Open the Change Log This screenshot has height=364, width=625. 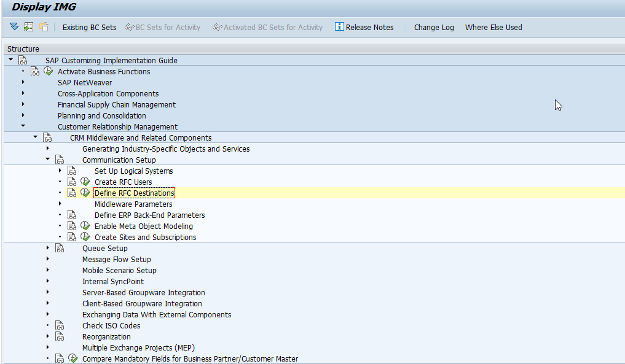pos(434,28)
